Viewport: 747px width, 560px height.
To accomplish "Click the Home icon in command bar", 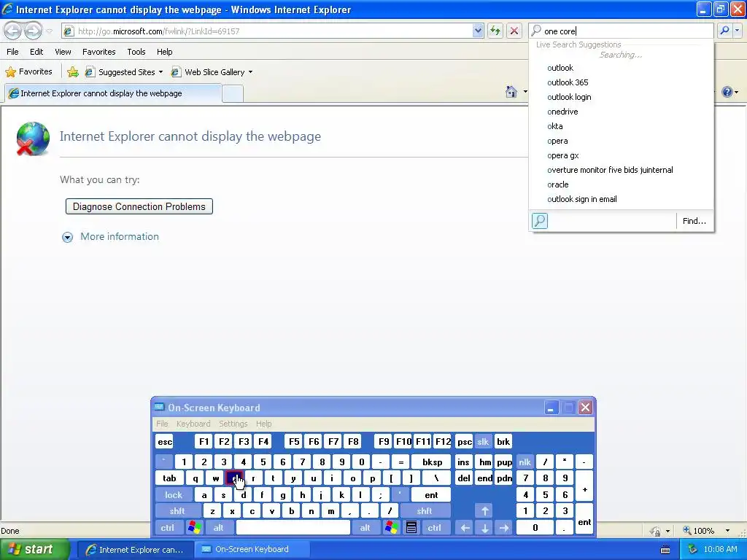I will [511, 91].
